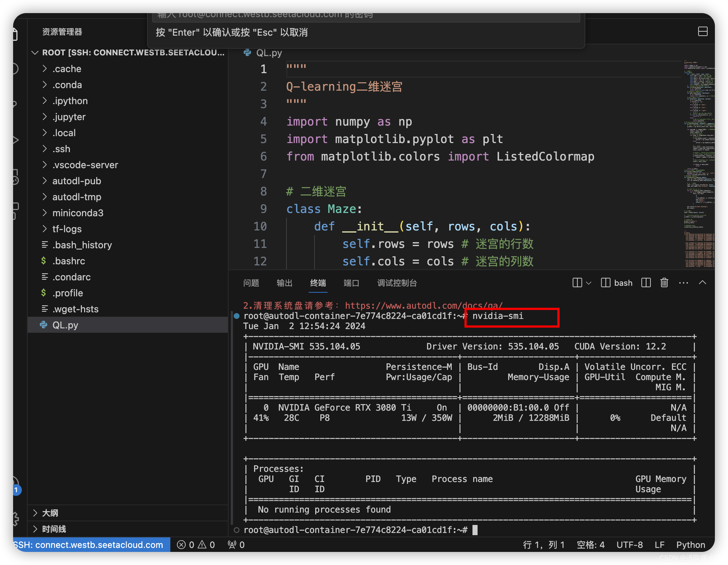Screen dimensions: 728x565
Task: Expand the tf-logs folder
Action: pyautogui.click(x=128, y=229)
